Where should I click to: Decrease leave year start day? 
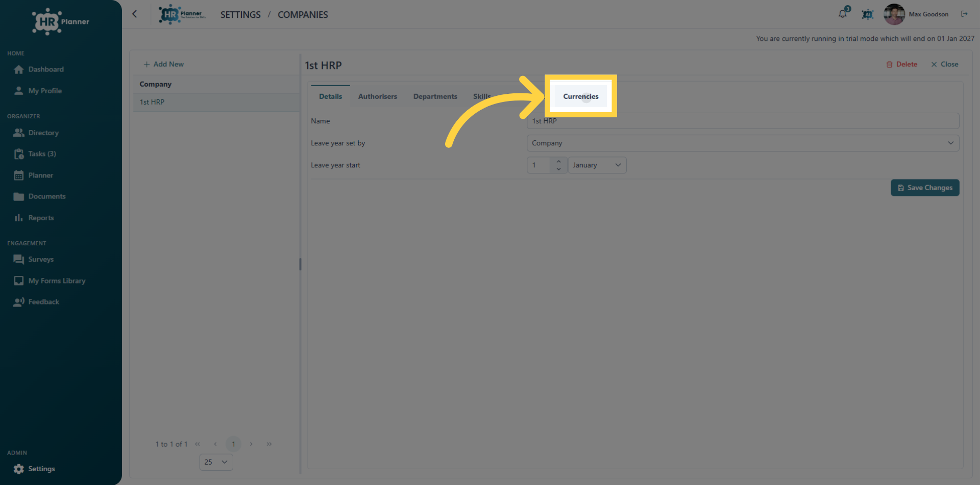(x=558, y=169)
